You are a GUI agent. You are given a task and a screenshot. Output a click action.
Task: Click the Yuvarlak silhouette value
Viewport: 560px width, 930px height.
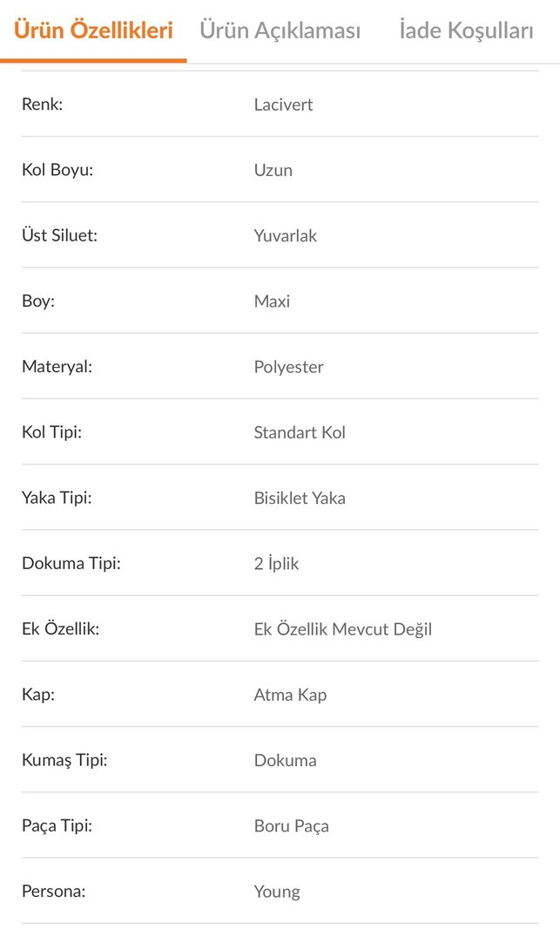(x=285, y=235)
